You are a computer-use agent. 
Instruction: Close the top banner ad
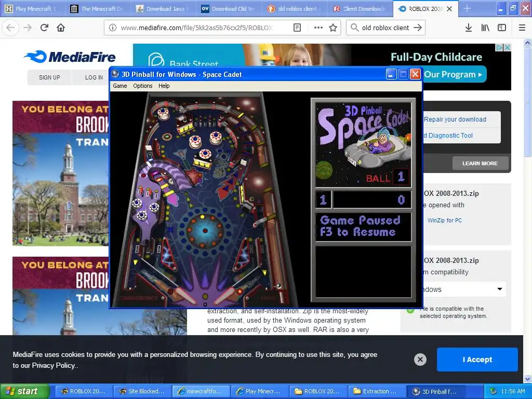coord(507,47)
